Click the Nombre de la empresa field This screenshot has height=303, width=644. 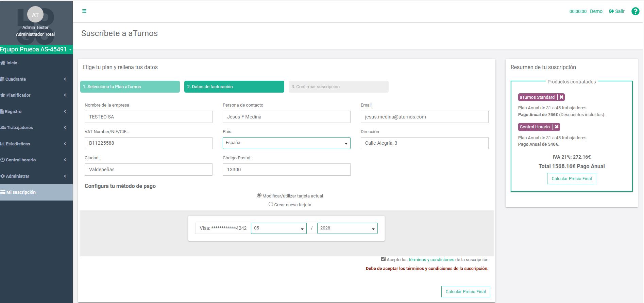click(148, 117)
